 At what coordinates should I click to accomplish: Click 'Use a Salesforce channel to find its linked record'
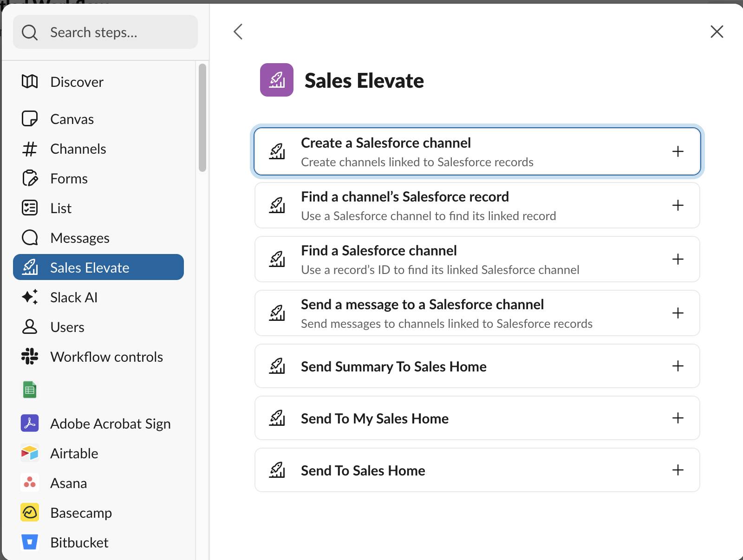tap(428, 216)
